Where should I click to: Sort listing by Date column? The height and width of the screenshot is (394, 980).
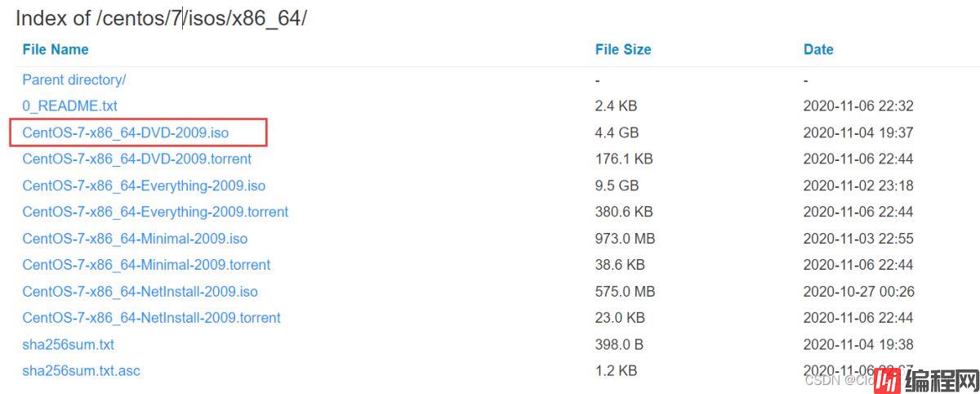817,49
